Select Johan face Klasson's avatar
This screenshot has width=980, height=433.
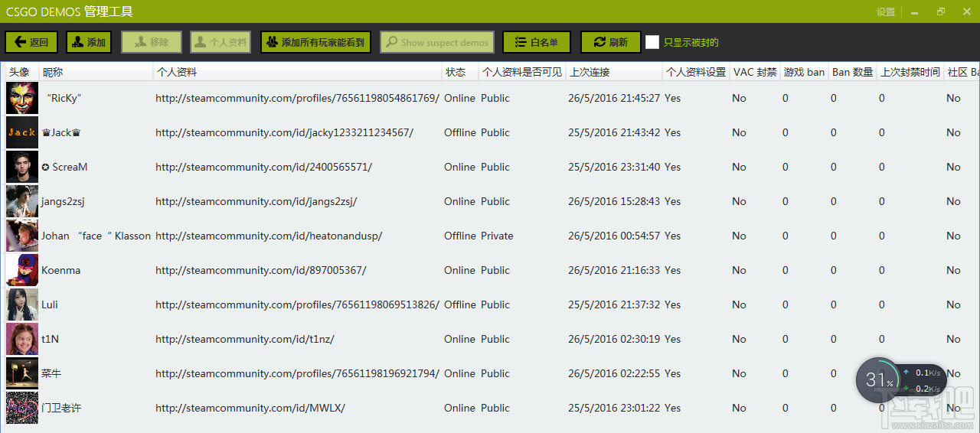point(22,236)
